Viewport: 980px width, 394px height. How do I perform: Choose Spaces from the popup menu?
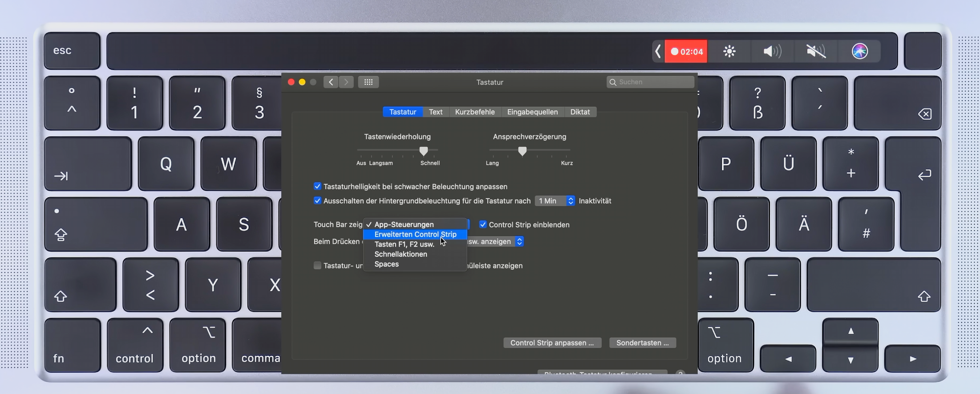click(415, 264)
